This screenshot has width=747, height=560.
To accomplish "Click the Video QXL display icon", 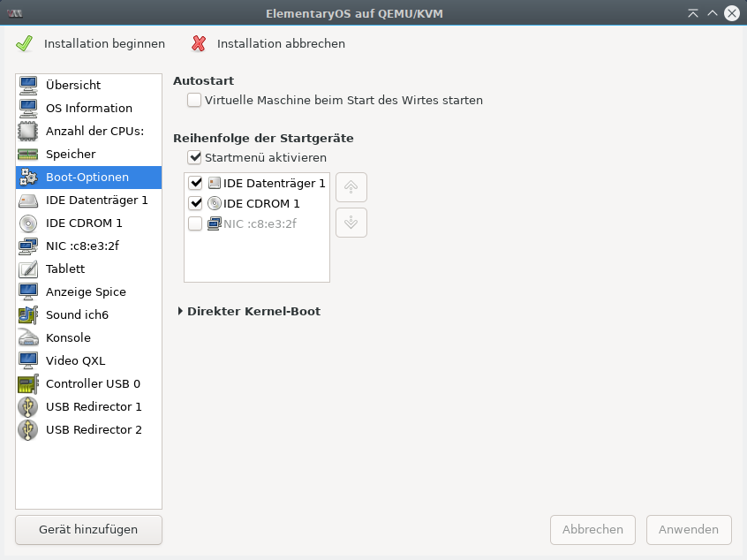I will coord(28,360).
